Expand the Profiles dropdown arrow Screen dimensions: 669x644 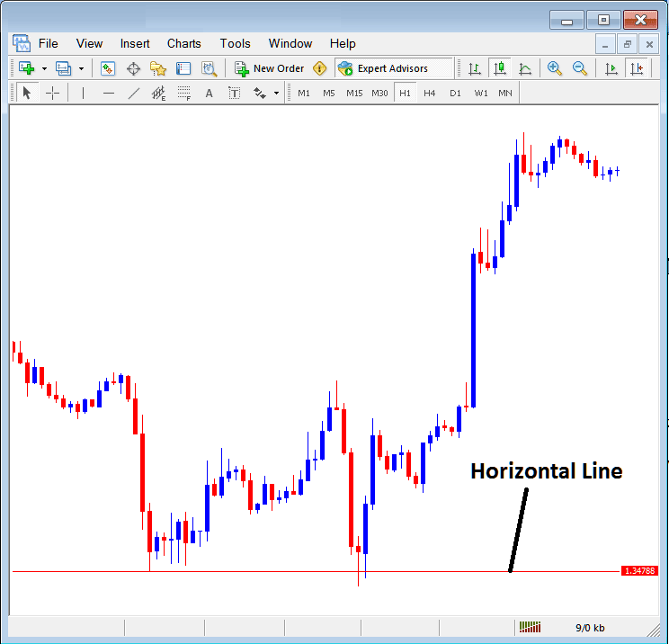[x=80, y=68]
